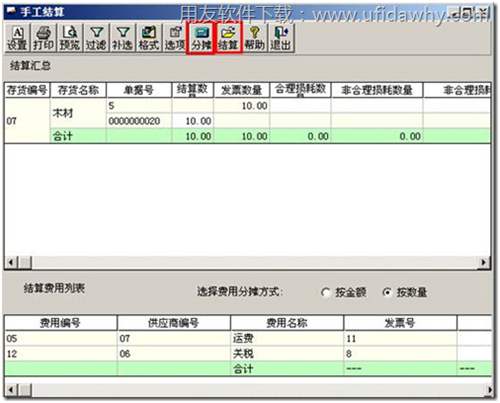
Task: Click the 合计 cell in the expense list
Action: click(x=287, y=369)
